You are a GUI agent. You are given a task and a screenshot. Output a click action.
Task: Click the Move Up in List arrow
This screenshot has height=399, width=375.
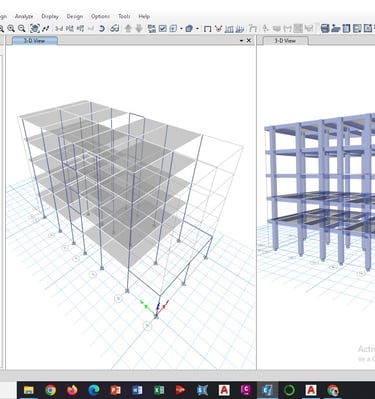(128, 29)
